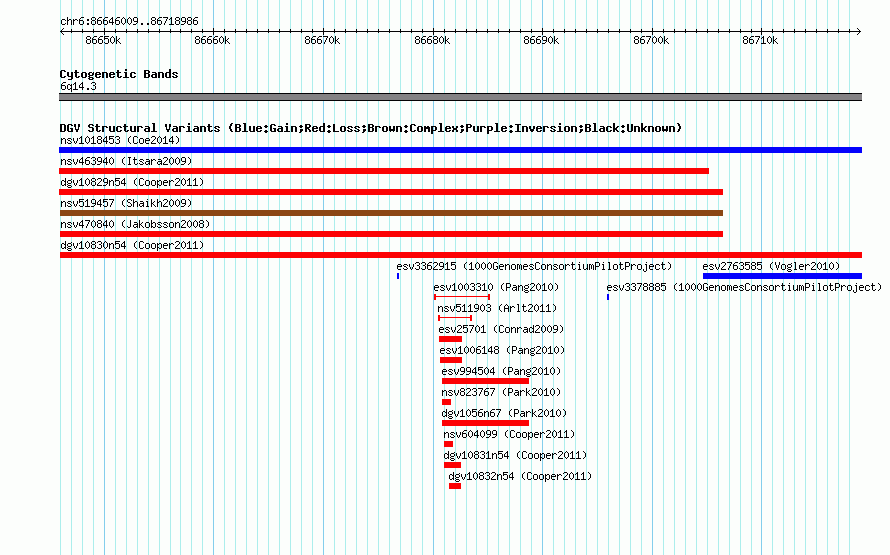Click the 86690k ruler tick label

[541, 40]
